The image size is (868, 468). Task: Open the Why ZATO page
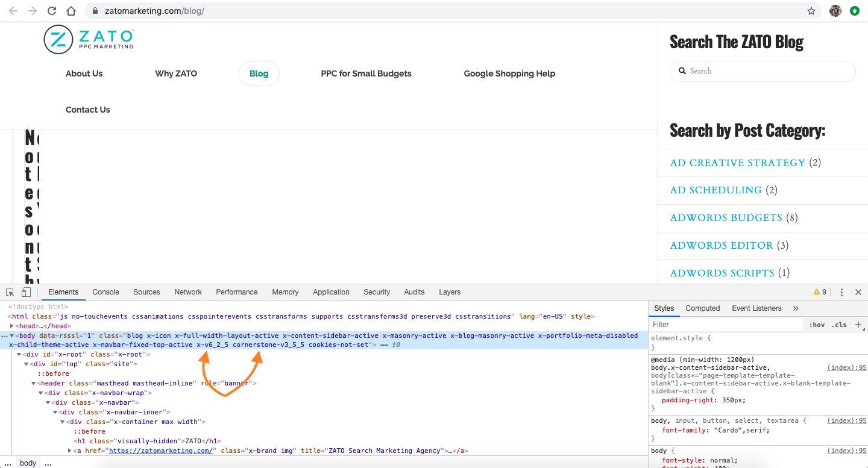[176, 73]
